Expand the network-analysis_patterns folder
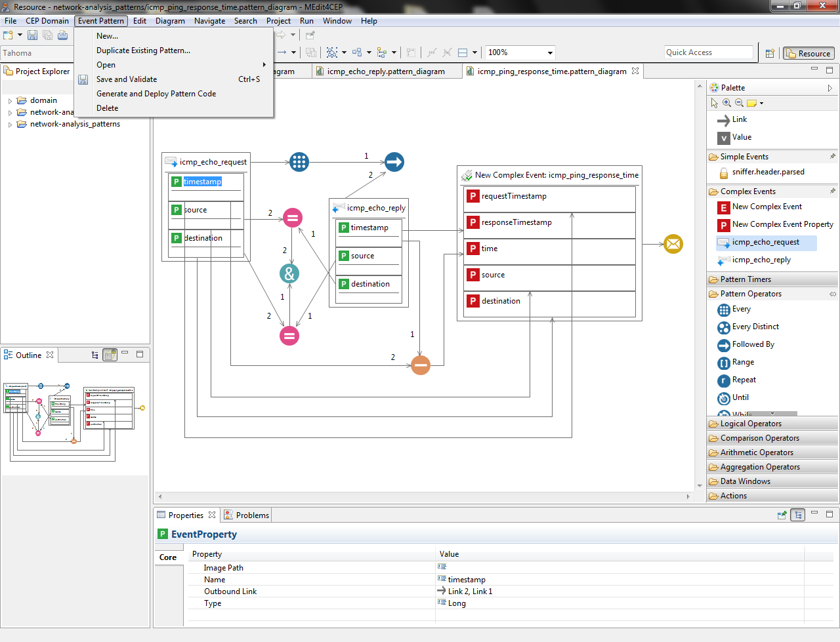 (10, 125)
